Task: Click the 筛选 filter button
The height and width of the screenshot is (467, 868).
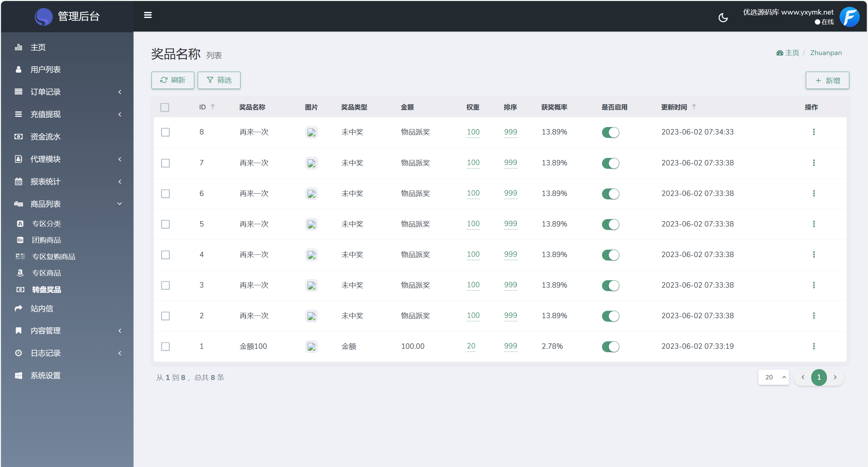Action: pos(219,80)
